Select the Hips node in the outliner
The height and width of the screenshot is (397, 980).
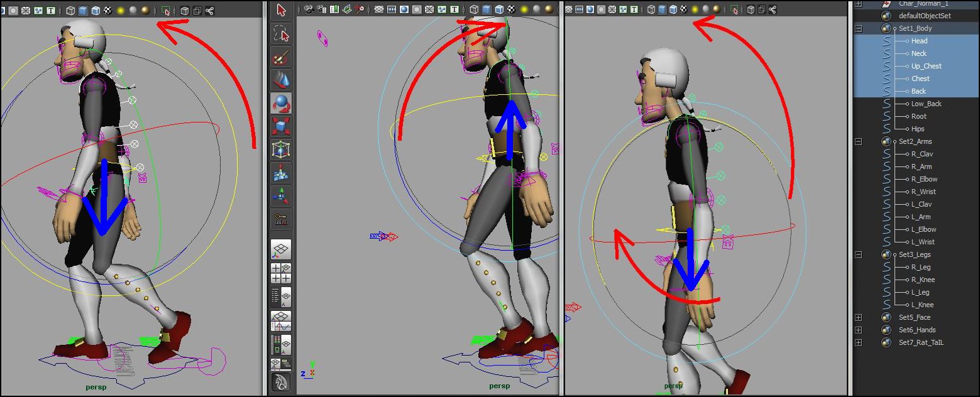pos(918,129)
